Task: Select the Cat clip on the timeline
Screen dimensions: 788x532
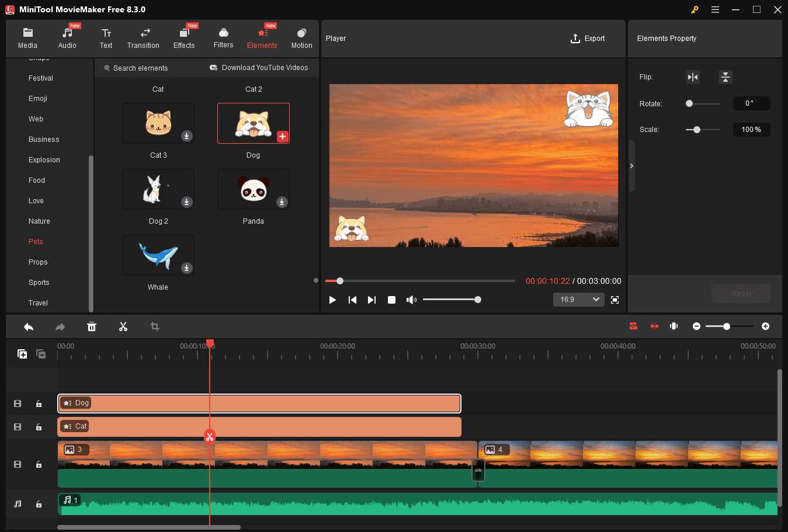Action: coord(259,427)
